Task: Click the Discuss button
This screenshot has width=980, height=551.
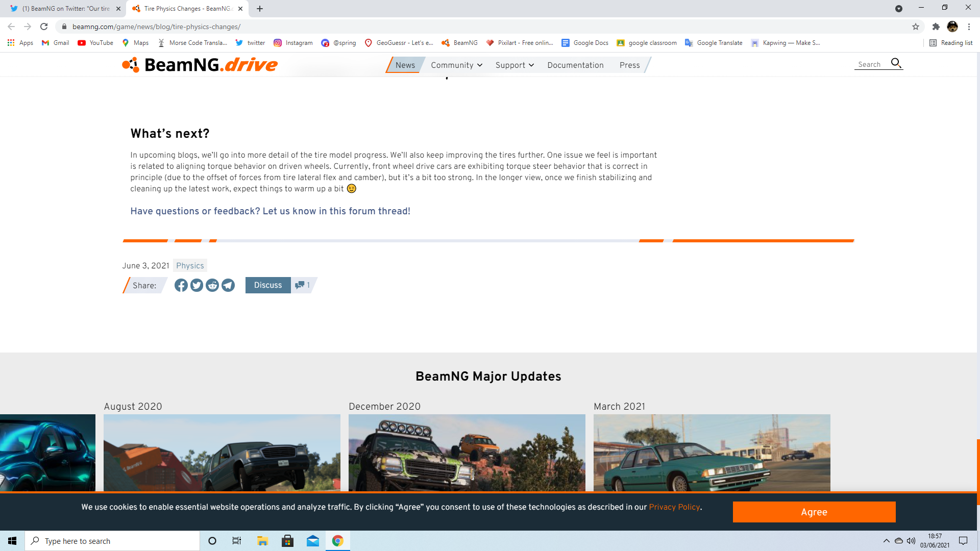Action: (268, 285)
